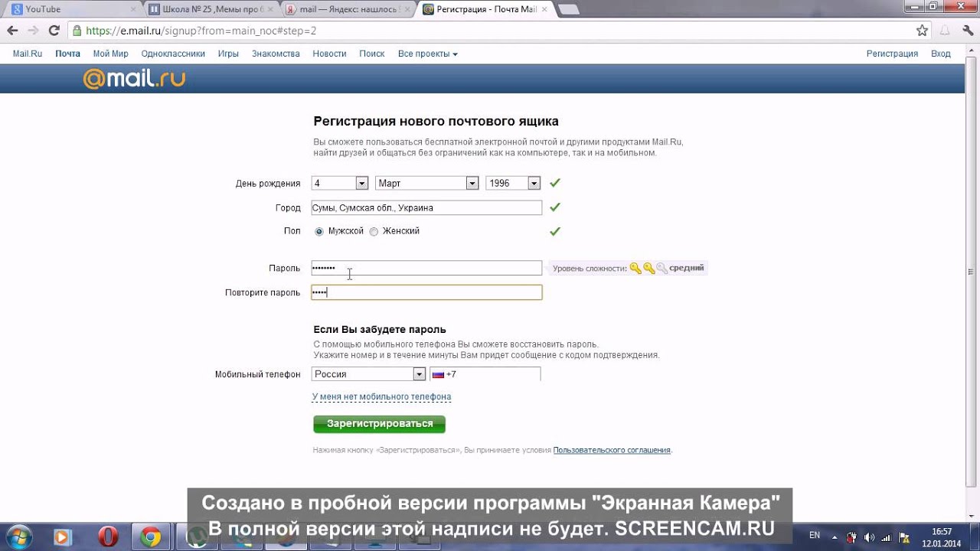Close the Школа № 25 tab
The height and width of the screenshot is (551, 980).
270,10
